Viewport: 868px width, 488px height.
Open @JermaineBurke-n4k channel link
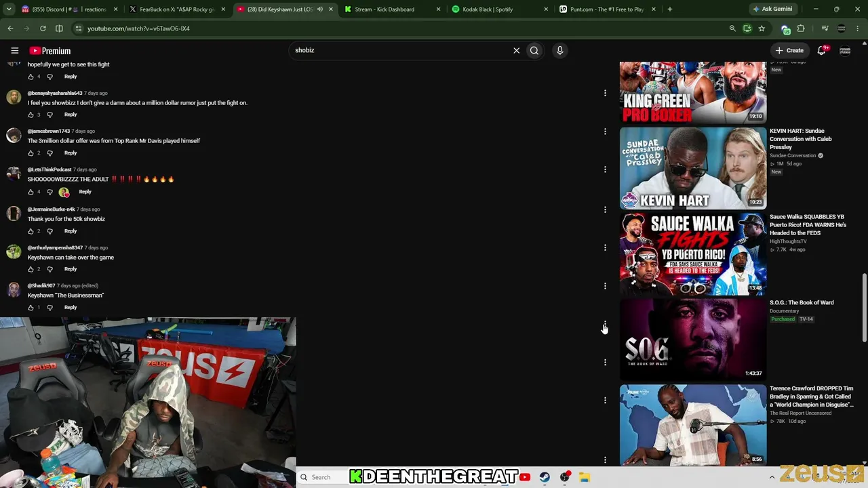pos(52,209)
